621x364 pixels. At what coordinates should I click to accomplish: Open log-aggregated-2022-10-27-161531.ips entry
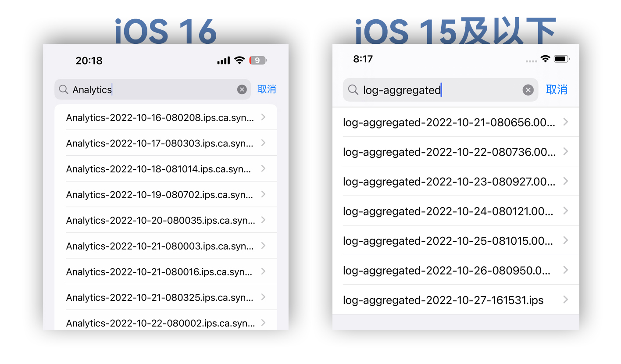pyautogui.click(x=456, y=300)
